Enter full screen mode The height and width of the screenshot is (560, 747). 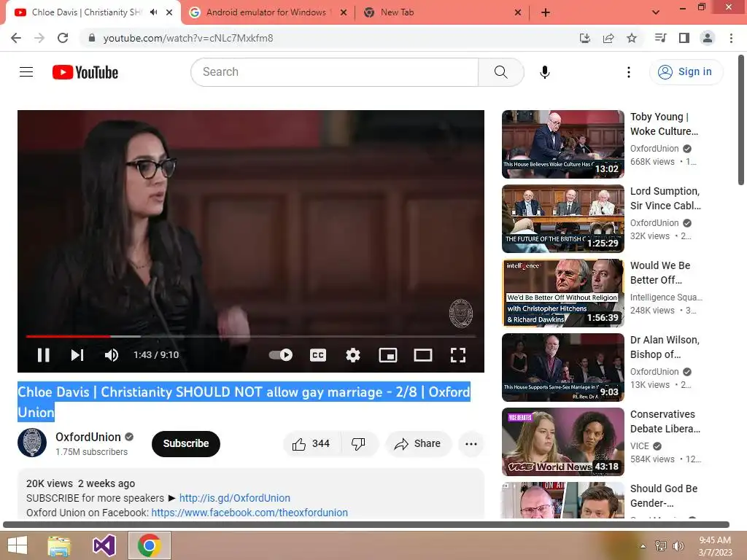(458, 355)
